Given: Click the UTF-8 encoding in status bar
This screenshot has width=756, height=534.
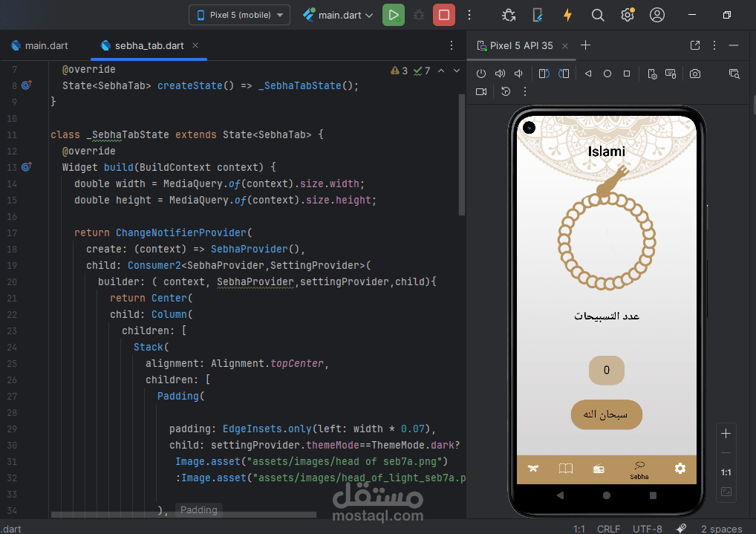Looking at the screenshot, I should pyautogui.click(x=647, y=529).
